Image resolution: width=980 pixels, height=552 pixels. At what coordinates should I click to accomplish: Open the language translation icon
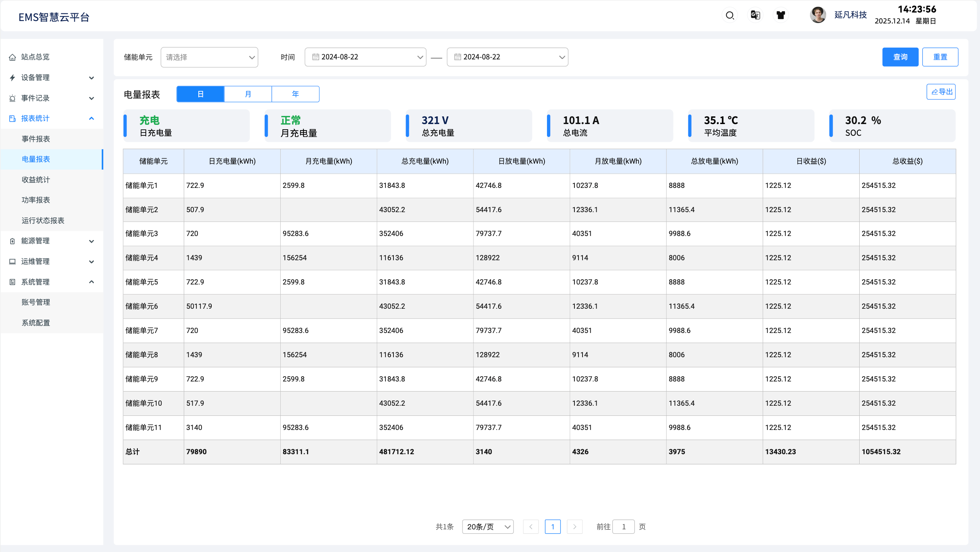pos(755,15)
